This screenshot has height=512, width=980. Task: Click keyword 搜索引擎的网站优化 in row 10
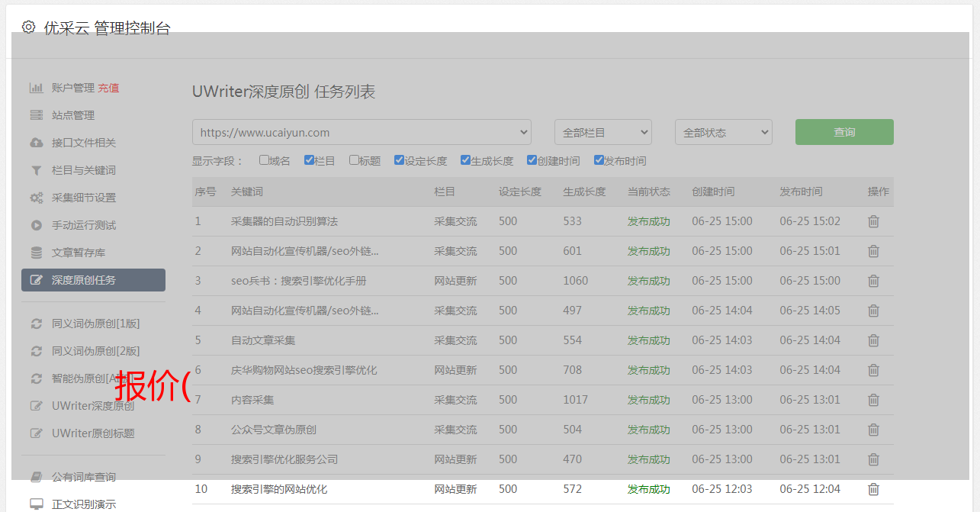tap(279, 489)
